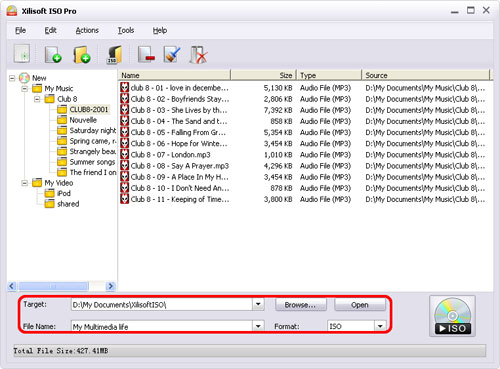
Task: Open the Help menu
Action: coord(160,30)
